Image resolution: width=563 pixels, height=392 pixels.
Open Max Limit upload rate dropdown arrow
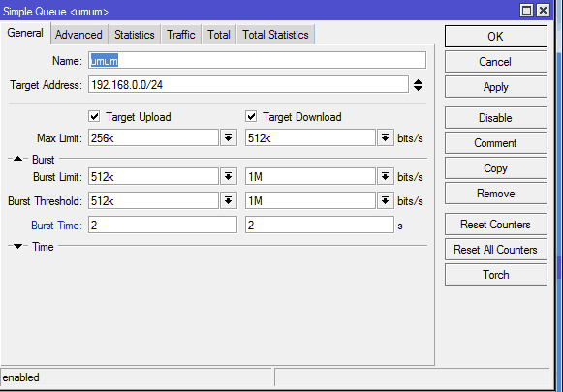click(x=229, y=138)
